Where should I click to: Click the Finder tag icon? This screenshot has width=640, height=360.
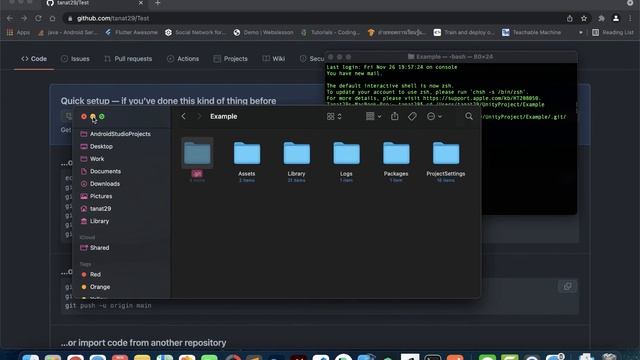click(412, 116)
